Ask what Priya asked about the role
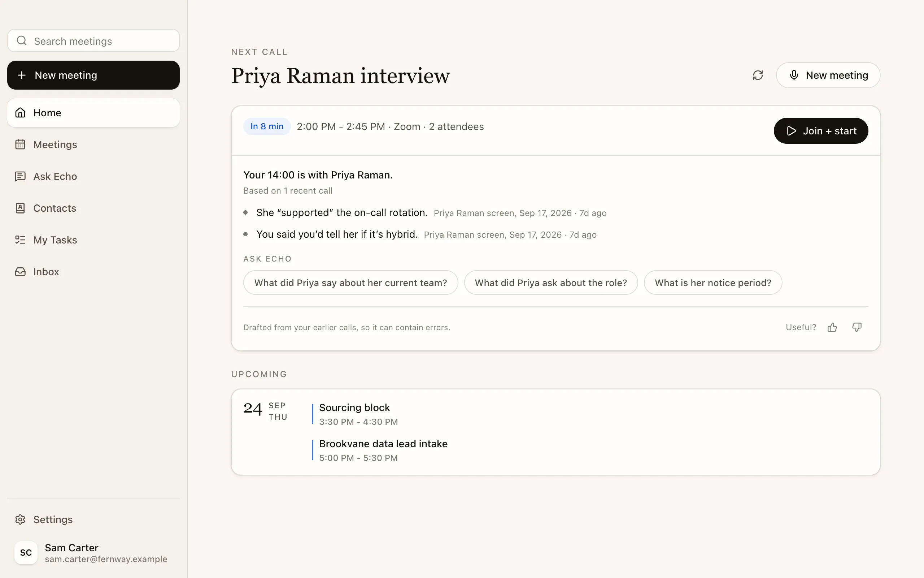This screenshot has width=924, height=578. pos(551,282)
